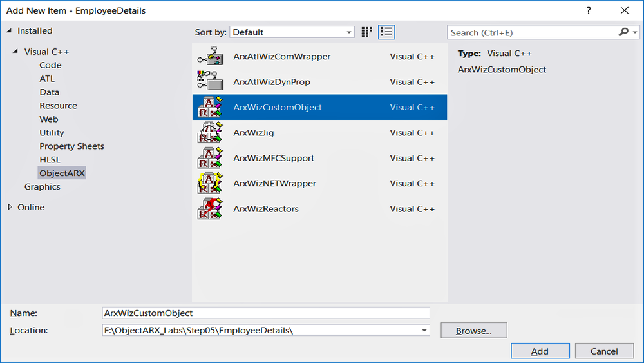
Task: Select the ATL category
Action: pyautogui.click(x=47, y=79)
